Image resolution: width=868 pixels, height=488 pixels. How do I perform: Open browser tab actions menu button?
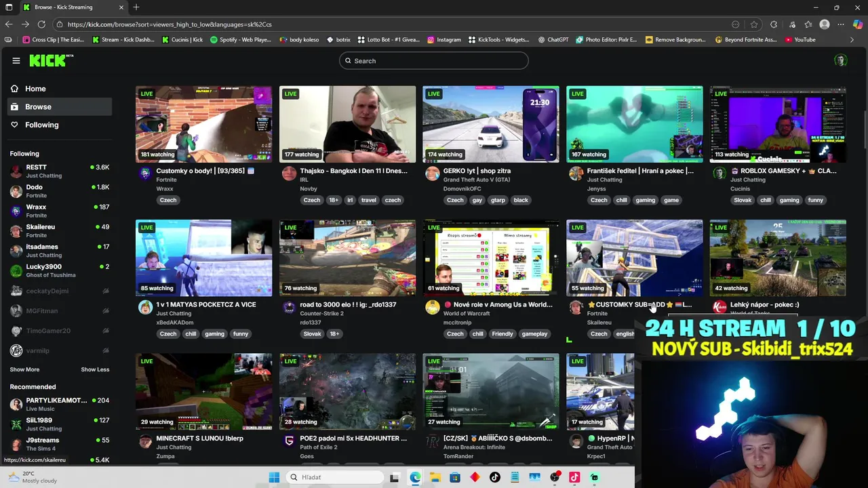point(7,7)
